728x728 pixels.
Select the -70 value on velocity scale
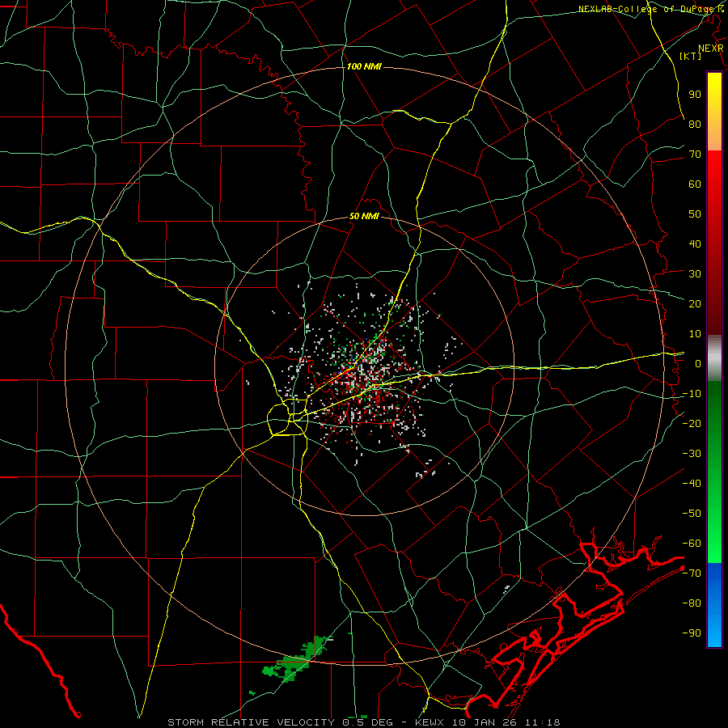pos(692,574)
